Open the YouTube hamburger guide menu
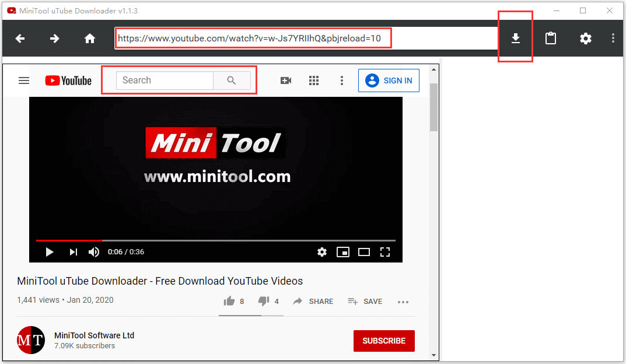This screenshot has width=626, height=364. click(x=24, y=80)
